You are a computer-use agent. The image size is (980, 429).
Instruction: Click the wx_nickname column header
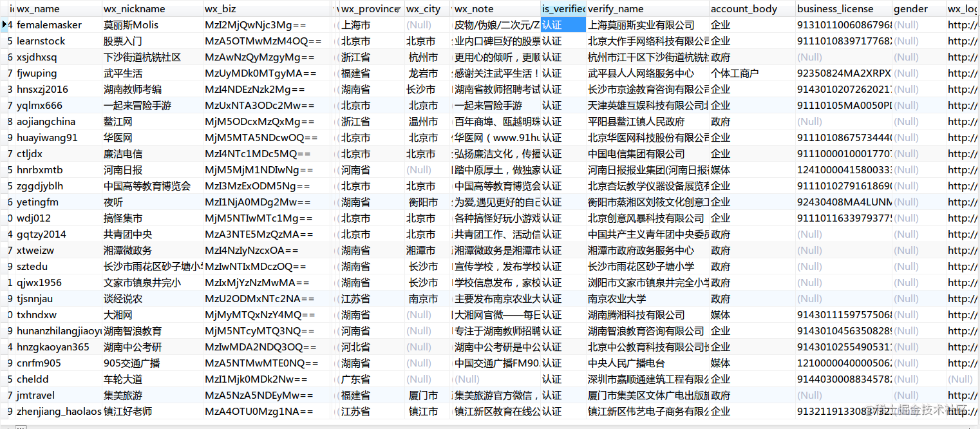[153, 9]
